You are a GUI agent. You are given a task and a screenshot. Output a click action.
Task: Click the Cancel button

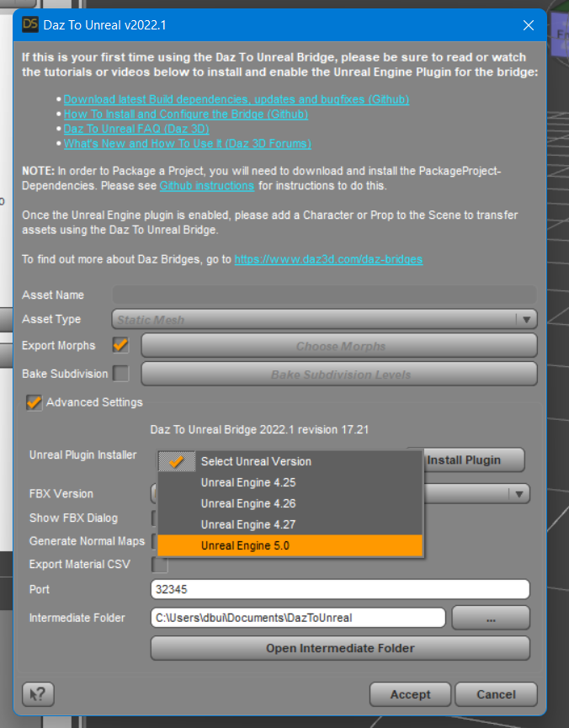tap(496, 694)
